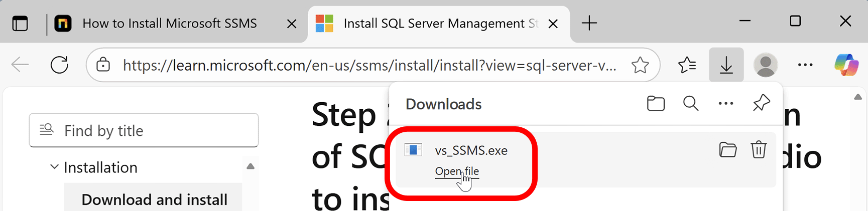Open a new tab
868x211 pixels.
(589, 23)
